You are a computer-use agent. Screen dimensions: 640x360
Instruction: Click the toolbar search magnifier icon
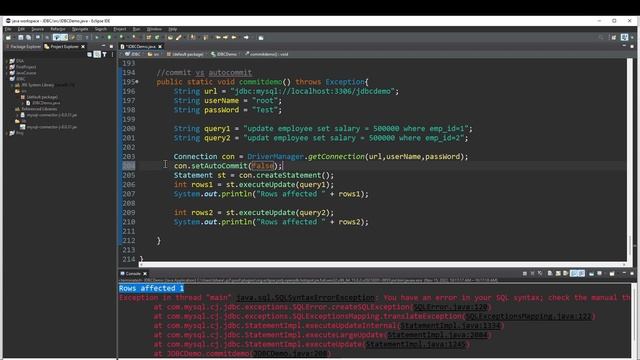[x=600, y=38]
